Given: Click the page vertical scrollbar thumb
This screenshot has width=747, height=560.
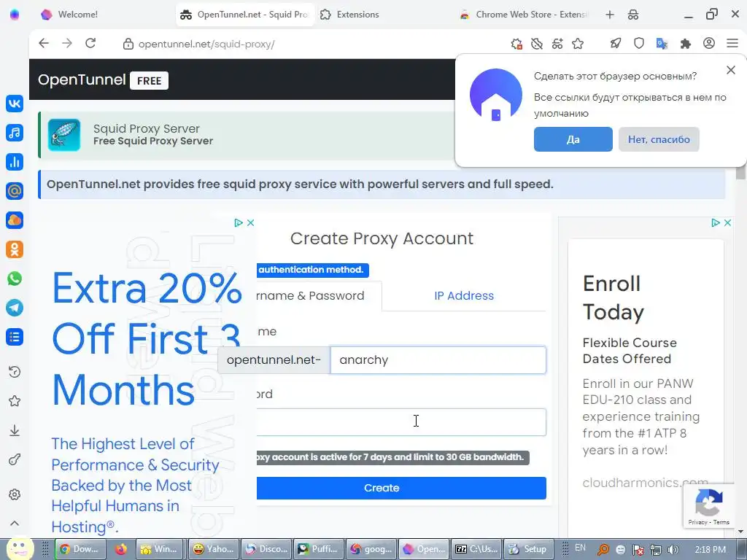Looking at the screenshot, I should click(x=740, y=172).
